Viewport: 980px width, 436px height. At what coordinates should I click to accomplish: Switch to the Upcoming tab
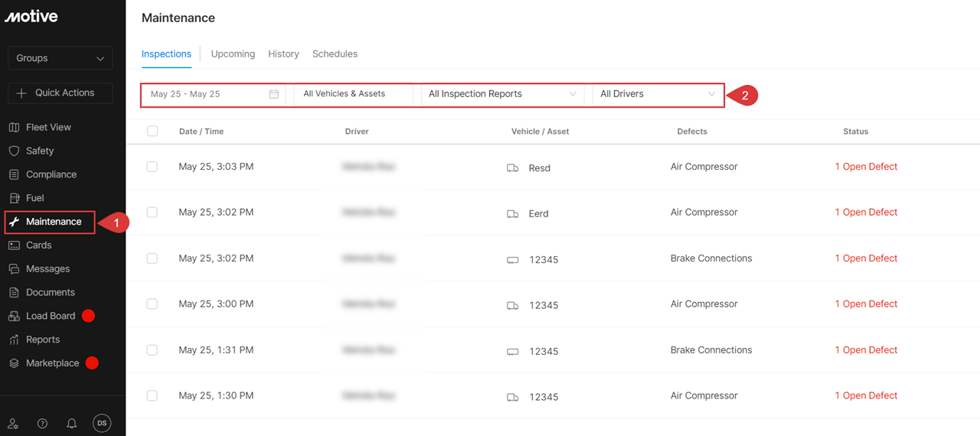coord(233,54)
